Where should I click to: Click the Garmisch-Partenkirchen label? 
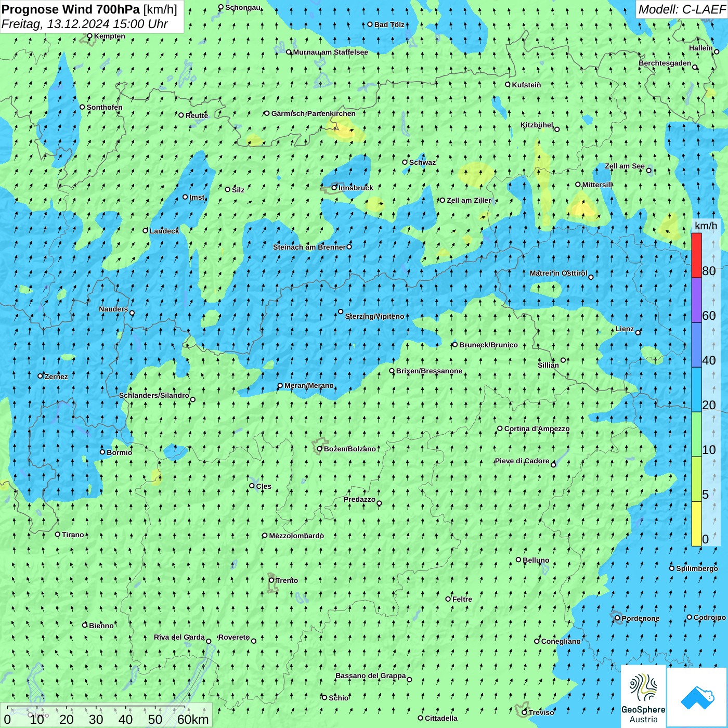314,113
